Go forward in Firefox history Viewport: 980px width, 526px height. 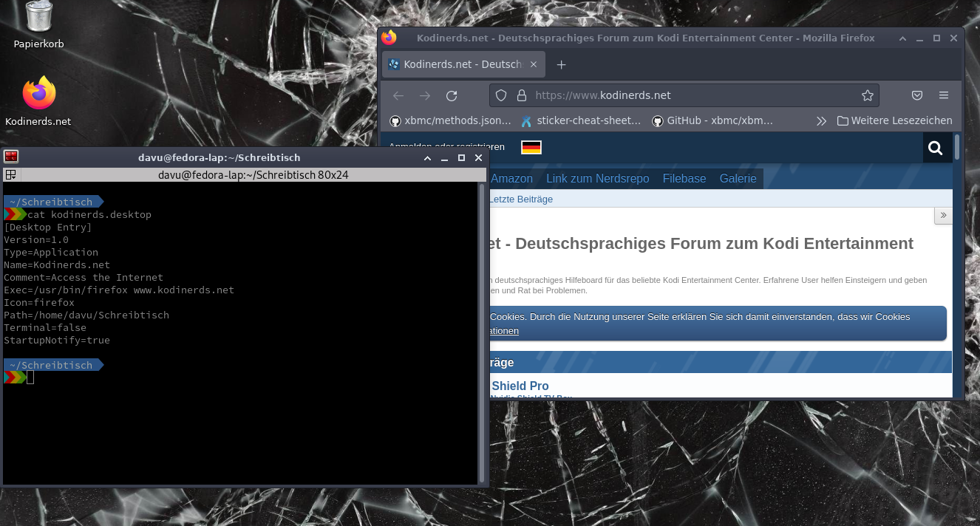click(x=425, y=95)
